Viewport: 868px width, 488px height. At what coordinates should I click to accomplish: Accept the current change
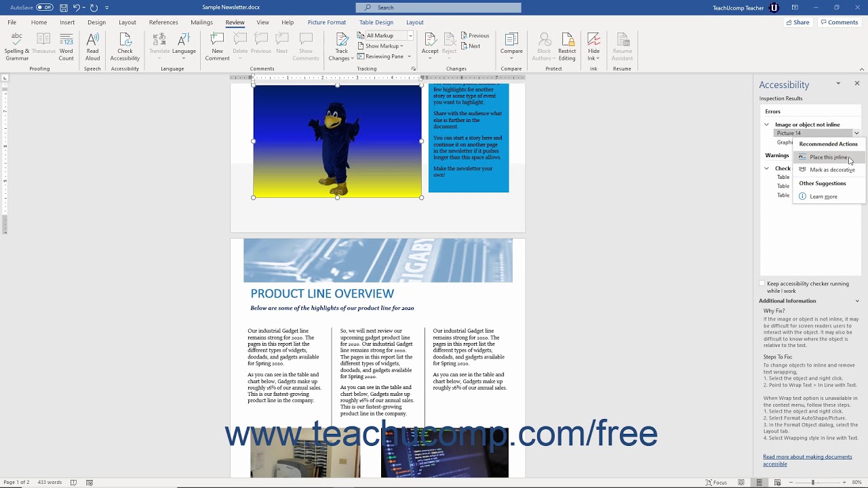click(x=430, y=47)
